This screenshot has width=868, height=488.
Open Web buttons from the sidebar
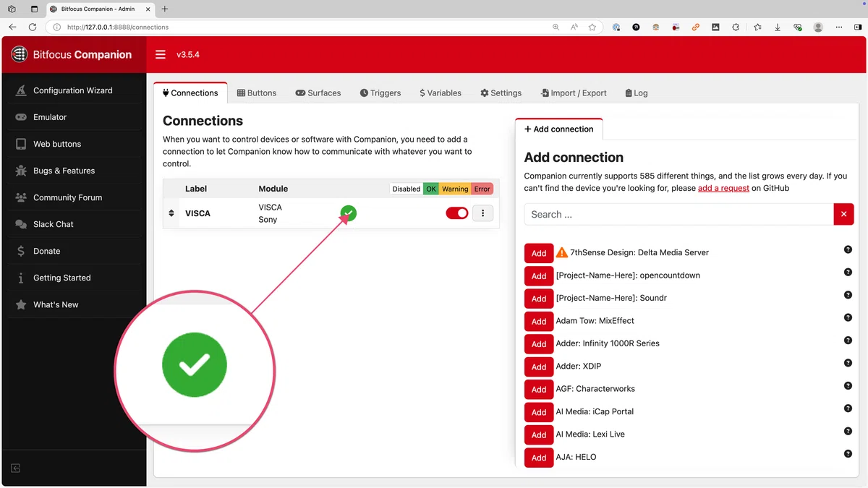pos(73,144)
